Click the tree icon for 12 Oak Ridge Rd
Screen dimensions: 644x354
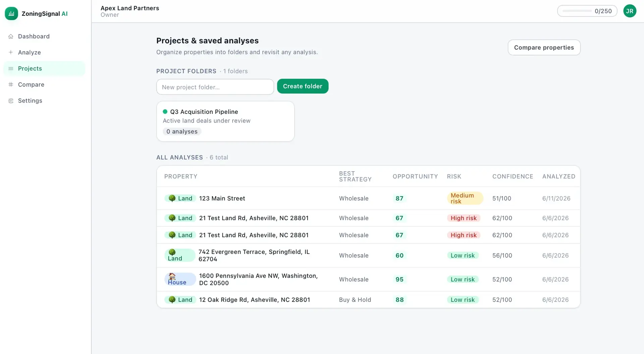click(x=172, y=300)
